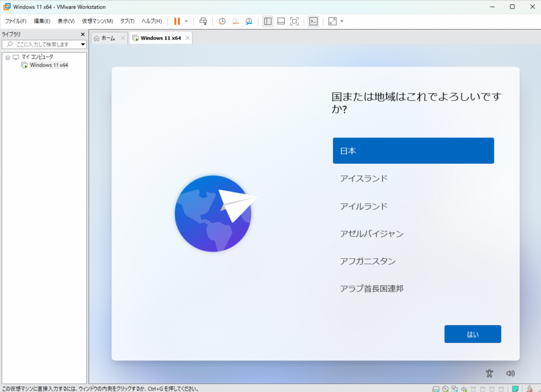Collapse the マイ コンピュータ tree node

(8, 57)
